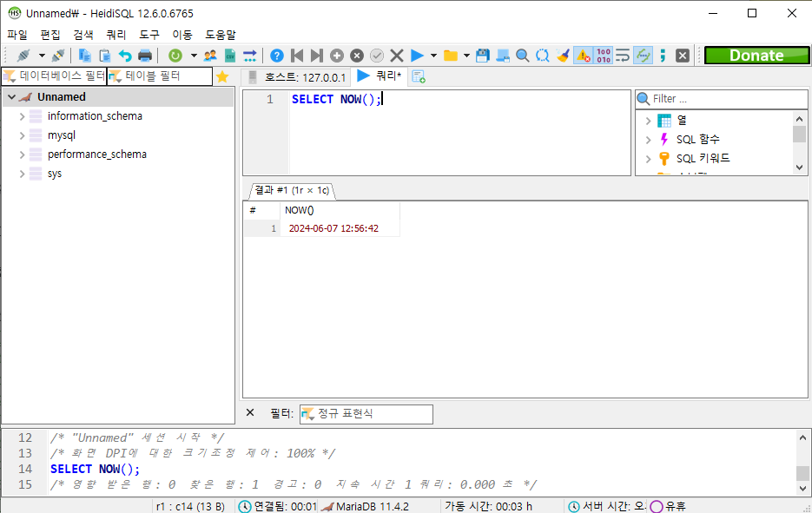The height and width of the screenshot is (513, 812).
Task: Click the database transfer arrows icon
Action: click(250, 56)
